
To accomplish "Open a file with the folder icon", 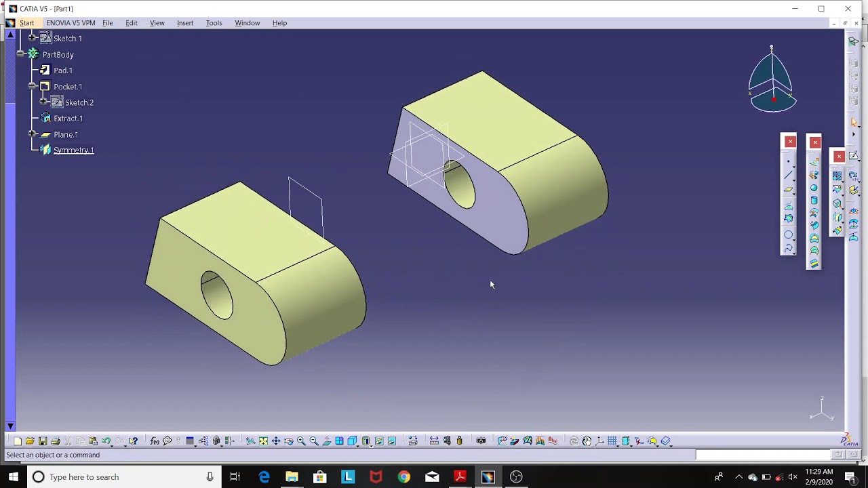I will (x=30, y=441).
